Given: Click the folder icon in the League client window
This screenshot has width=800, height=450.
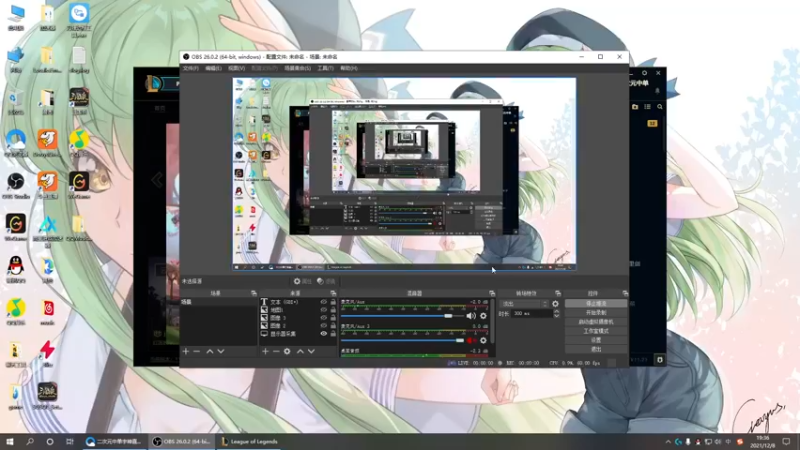Looking at the screenshot, I should coord(635,107).
